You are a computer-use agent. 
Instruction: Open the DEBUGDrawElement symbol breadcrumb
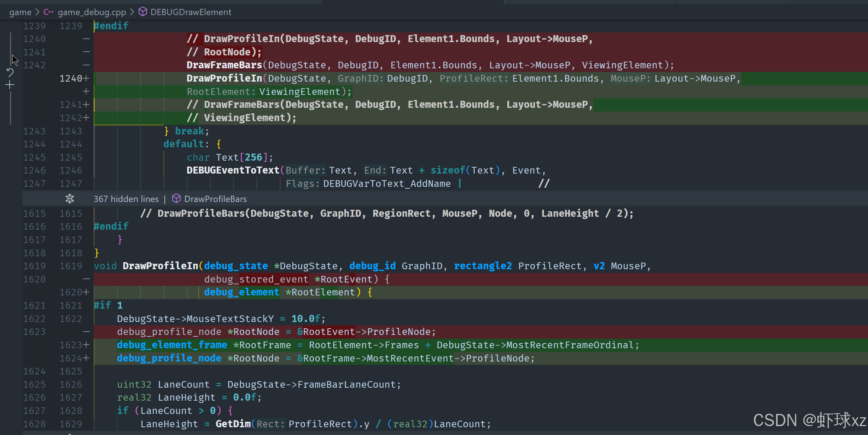(191, 12)
